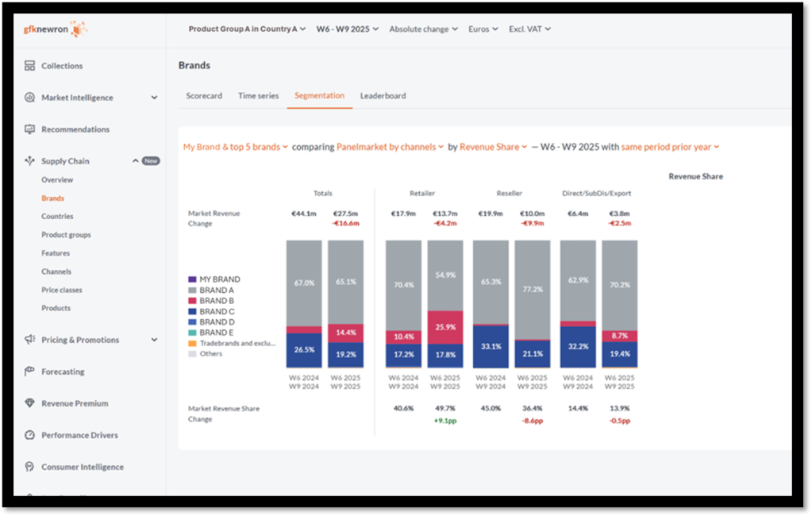Click the BRAND B red legend swatch

click(192, 301)
